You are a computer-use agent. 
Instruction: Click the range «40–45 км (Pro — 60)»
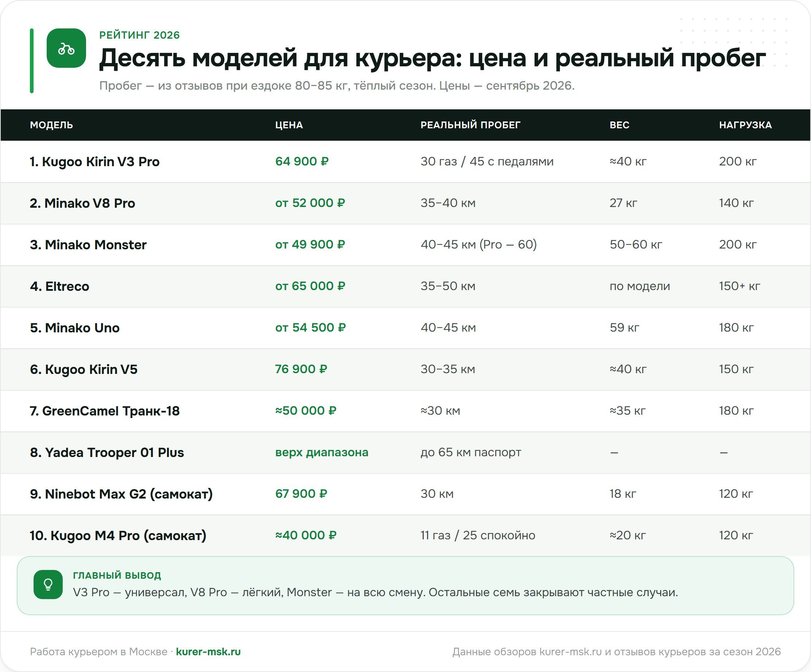479,244
